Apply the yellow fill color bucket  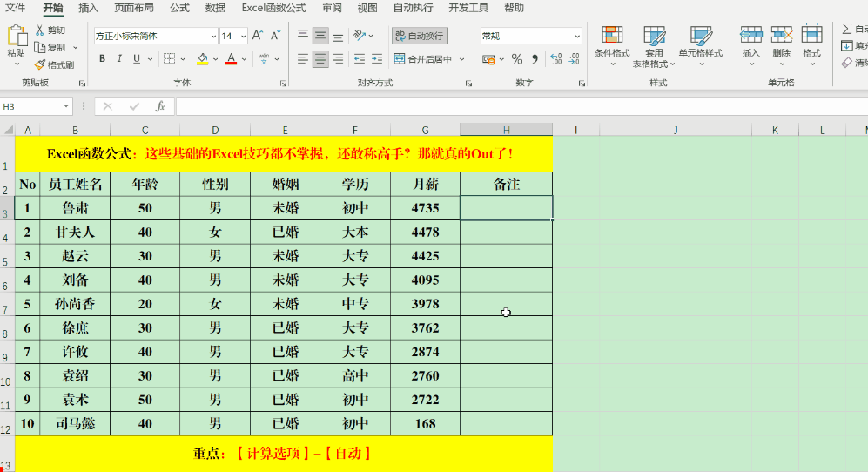(x=203, y=58)
